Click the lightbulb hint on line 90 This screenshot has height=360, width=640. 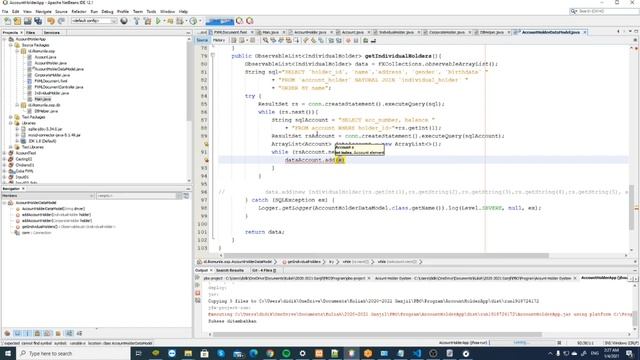206,144
